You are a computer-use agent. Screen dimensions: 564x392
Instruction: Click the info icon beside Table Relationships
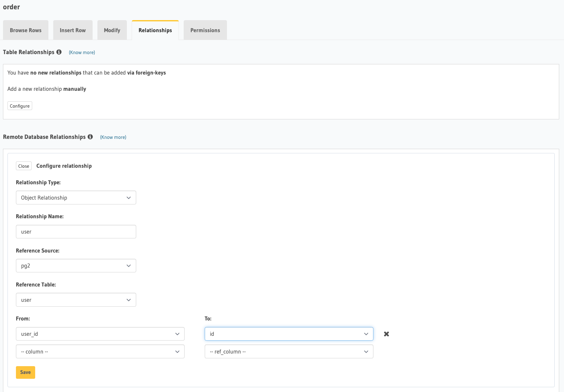(x=59, y=52)
